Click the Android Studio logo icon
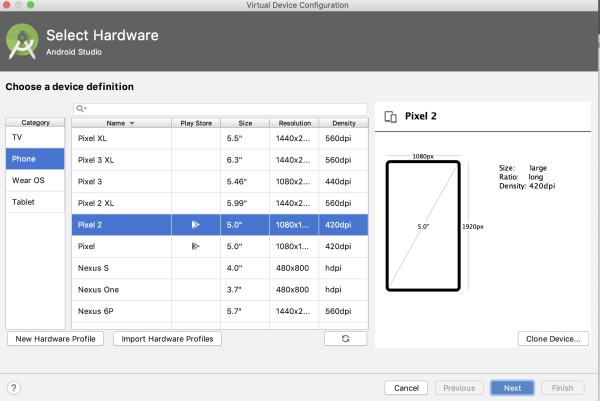The width and height of the screenshot is (600, 401). pyautogui.click(x=22, y=41)
